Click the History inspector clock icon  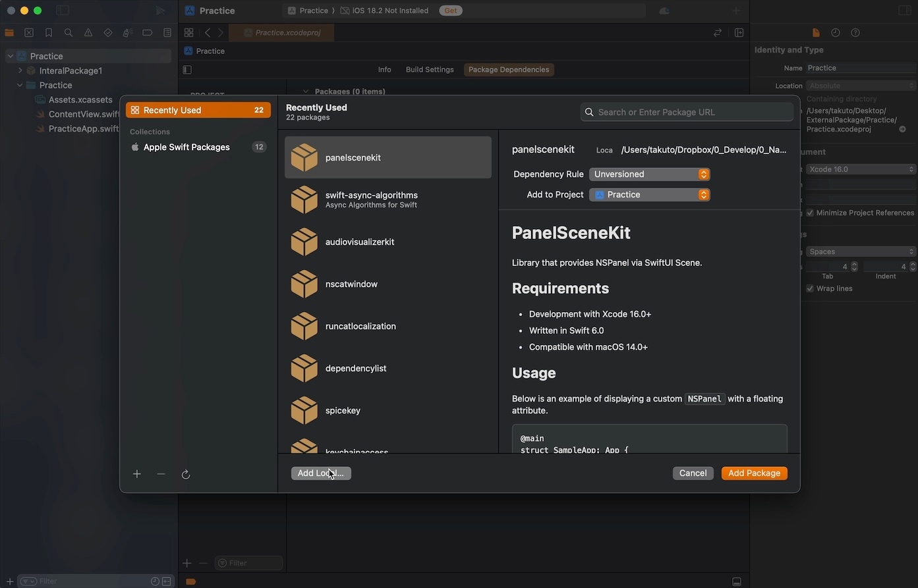pyautogui.click(x=836, y=32)
